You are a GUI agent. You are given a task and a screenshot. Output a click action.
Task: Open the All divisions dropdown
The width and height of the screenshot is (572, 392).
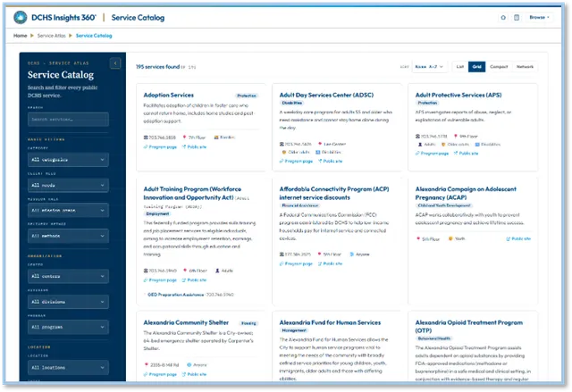point(68,302)
